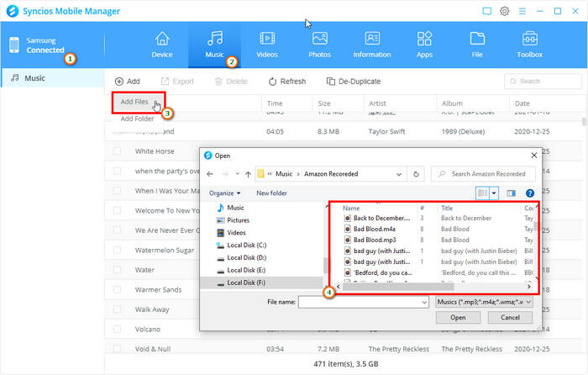Tick the checkbox for White Horse
The width and height of the screenshot is (588, 375).
[x=118, y=151]
